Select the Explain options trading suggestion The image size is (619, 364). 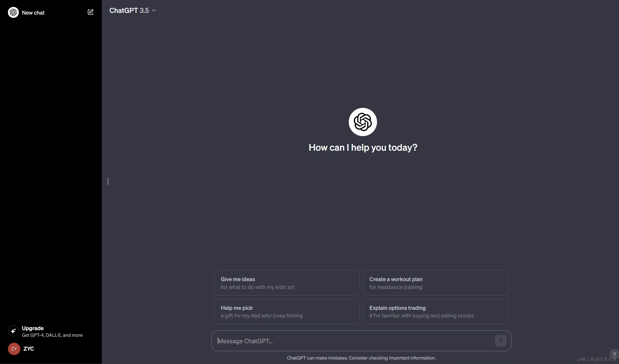tap(435, 312)
